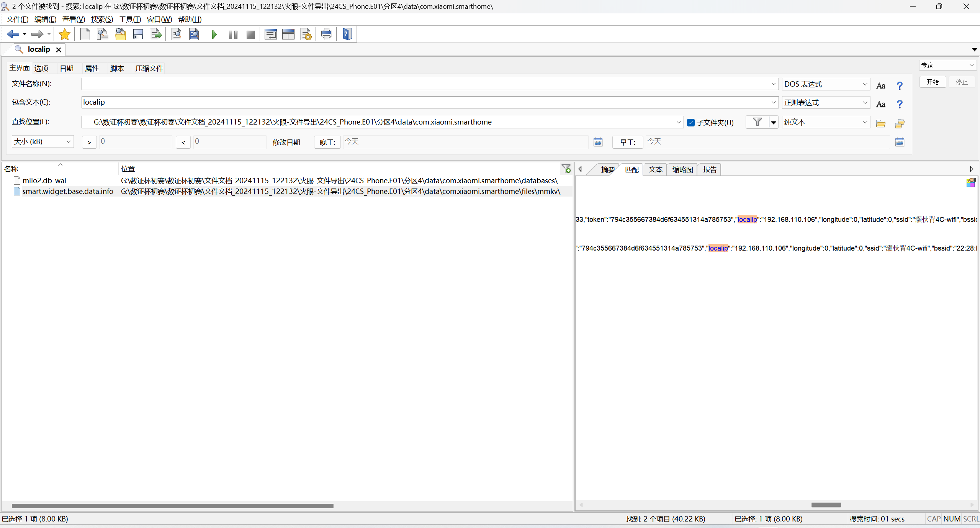
Task: Click the yellow star favorites icon
Action: coord(64,34)
